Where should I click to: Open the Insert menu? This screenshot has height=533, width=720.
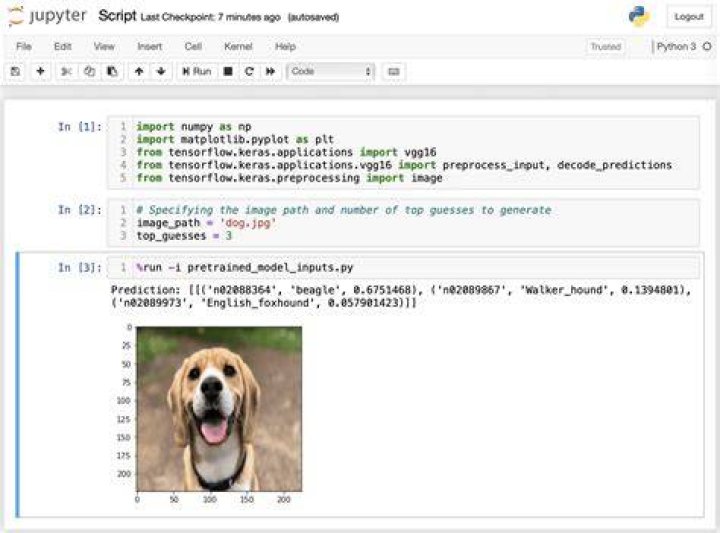point(150,46)
